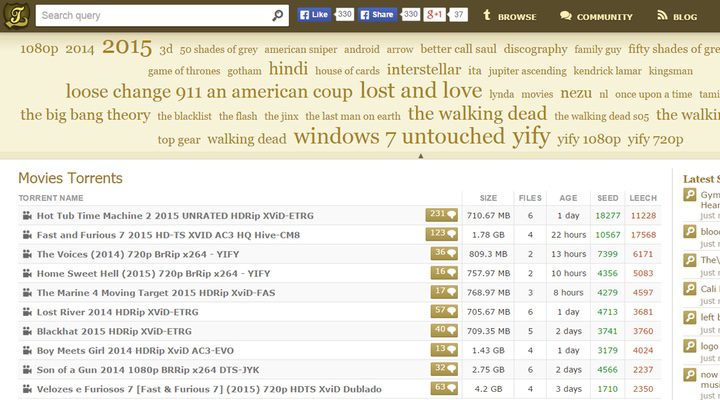Click leech count 17568 cell
Image resolution: width=720 pixels, height=400 pixels.
point(643,235)
